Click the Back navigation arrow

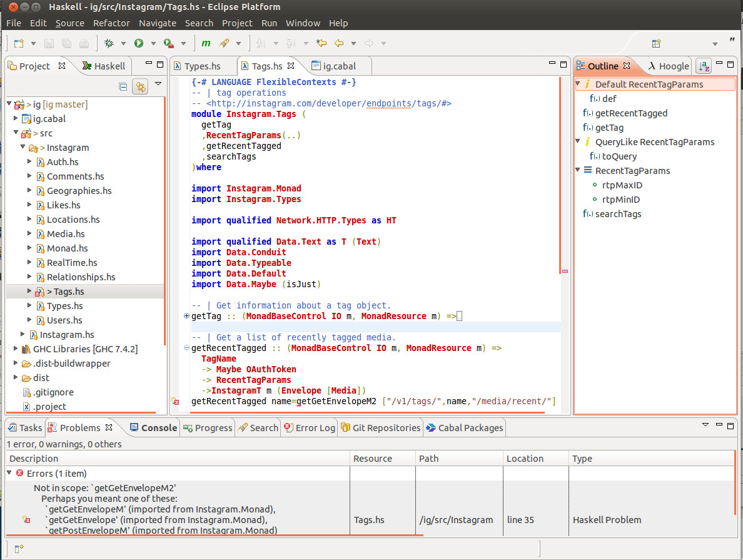[339, 44]
